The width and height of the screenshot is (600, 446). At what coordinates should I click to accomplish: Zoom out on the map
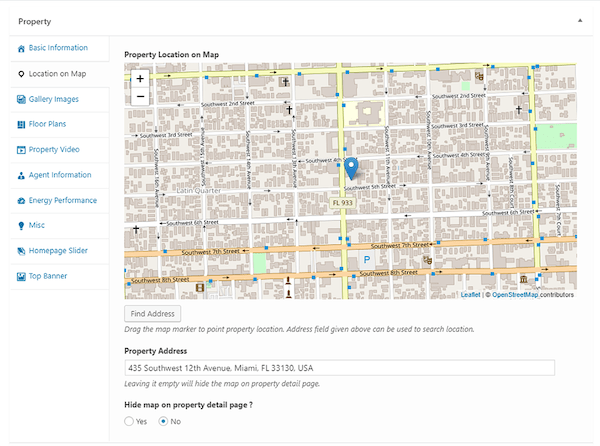140,96
